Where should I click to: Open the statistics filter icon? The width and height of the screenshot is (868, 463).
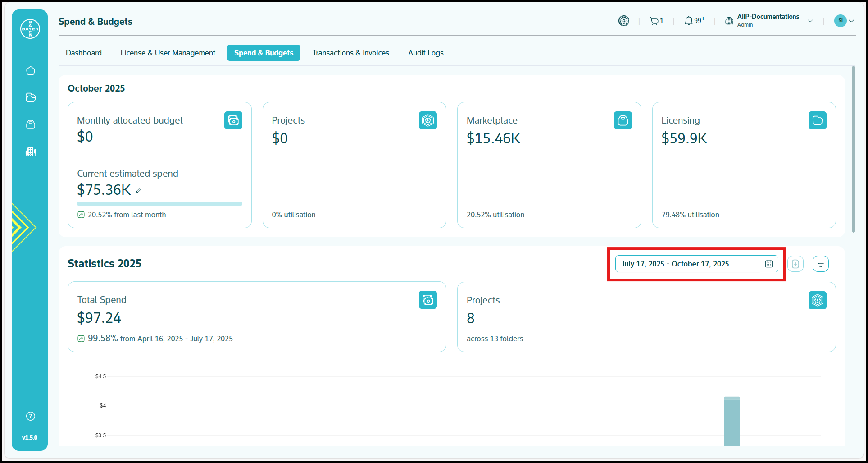click(x=820, y=264)
